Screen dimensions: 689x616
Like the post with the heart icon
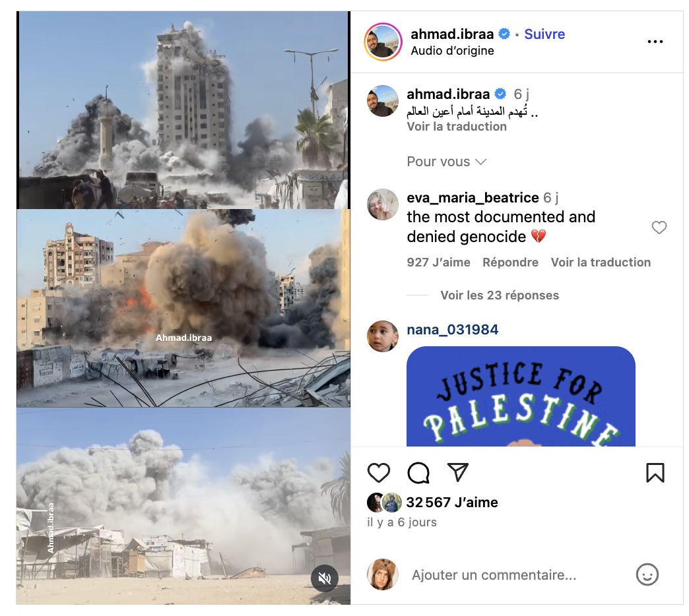click(378, 473)
